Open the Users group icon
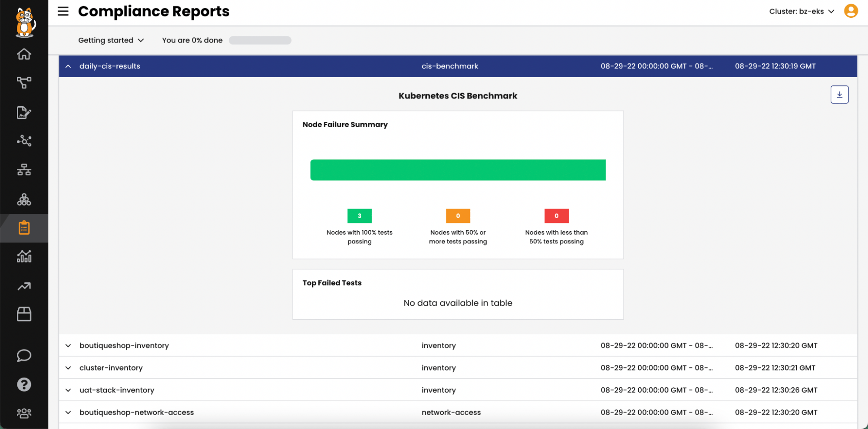 (x=24, y=413)
